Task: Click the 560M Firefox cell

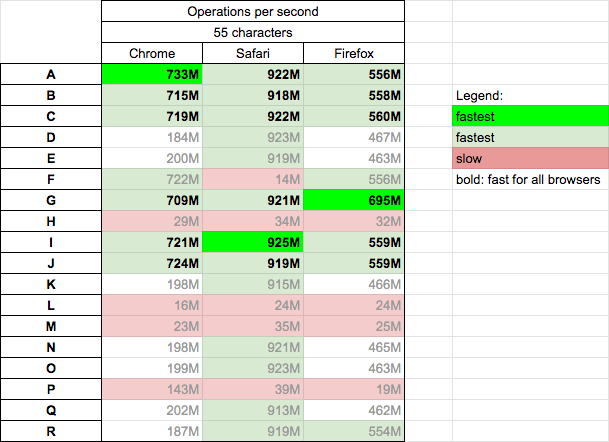Action: click(354, 116)
